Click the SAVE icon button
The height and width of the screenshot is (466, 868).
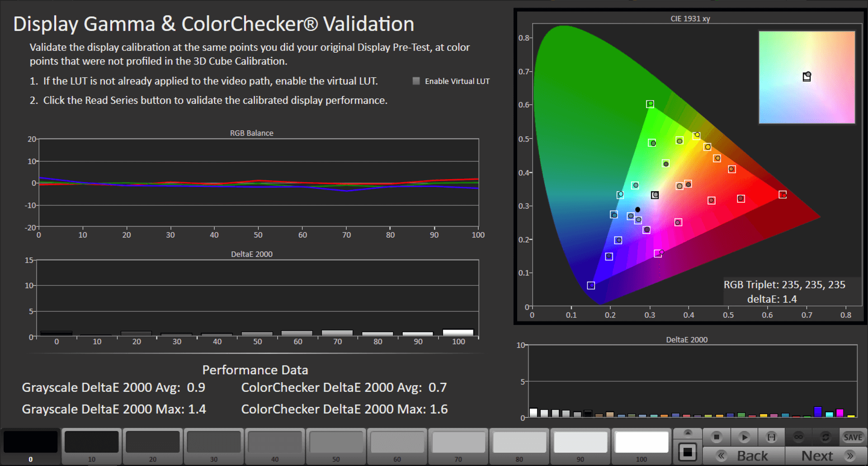[x=853, y=437]
